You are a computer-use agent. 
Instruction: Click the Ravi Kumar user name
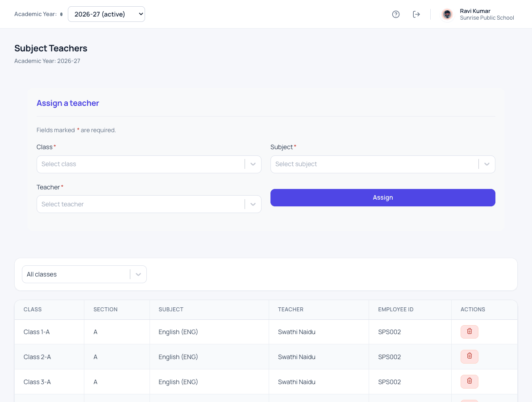pos(475,11)
